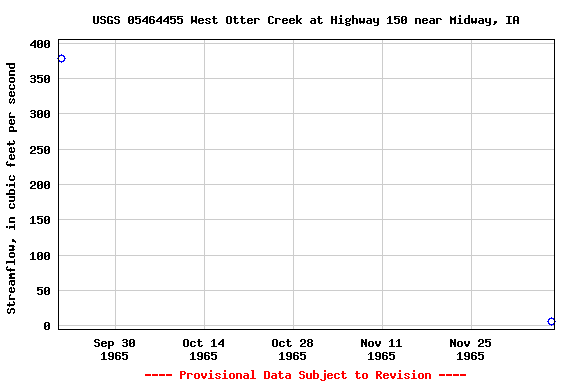Click the Nov 11 1965 date label
The image size is (576, 384).
point(381,349)
